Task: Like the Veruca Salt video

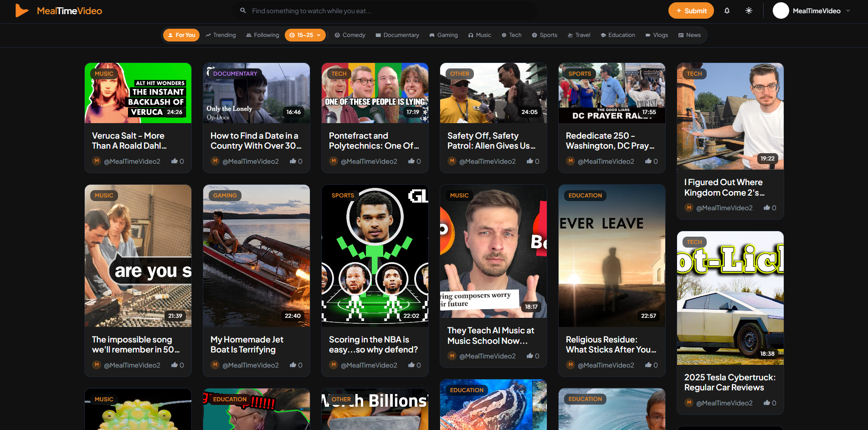Action: point(178,161)
